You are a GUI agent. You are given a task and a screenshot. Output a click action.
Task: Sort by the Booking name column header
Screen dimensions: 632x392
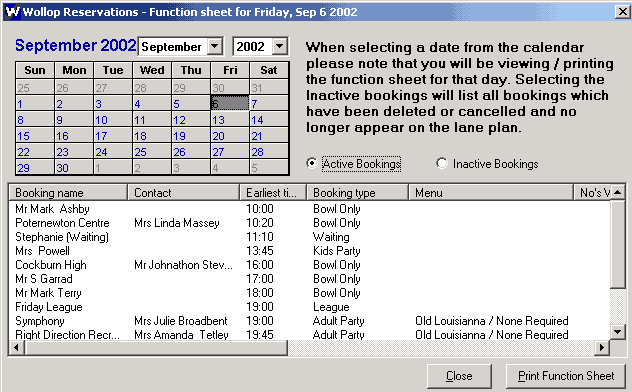[68, 193]
